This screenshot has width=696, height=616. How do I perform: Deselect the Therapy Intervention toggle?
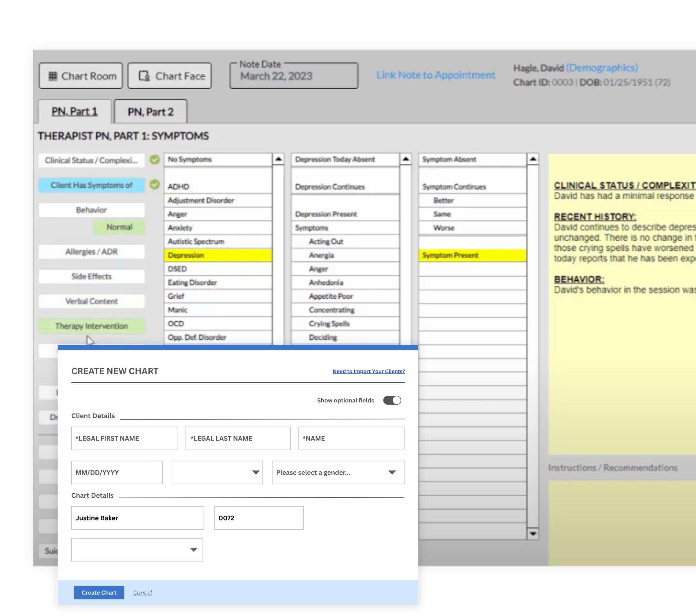click(91, 326)
